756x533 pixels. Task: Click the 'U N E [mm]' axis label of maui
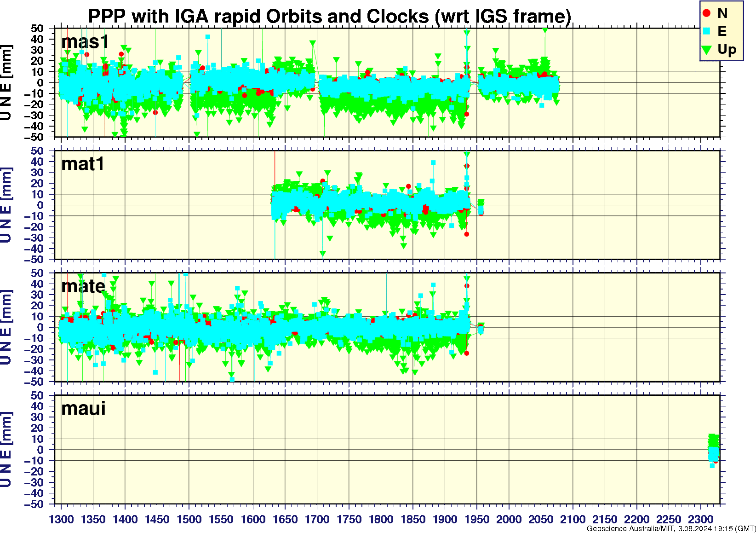coord(6,450)
